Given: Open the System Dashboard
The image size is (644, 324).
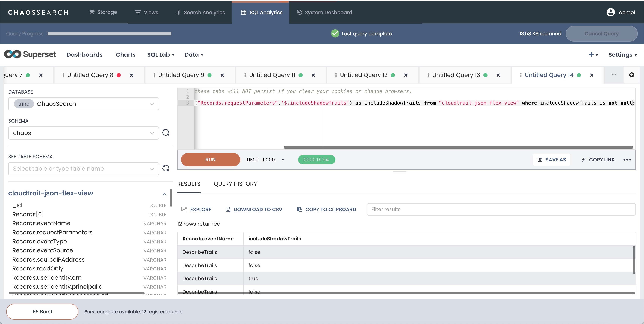Looking at the screenshot, I should pos(324,12).
